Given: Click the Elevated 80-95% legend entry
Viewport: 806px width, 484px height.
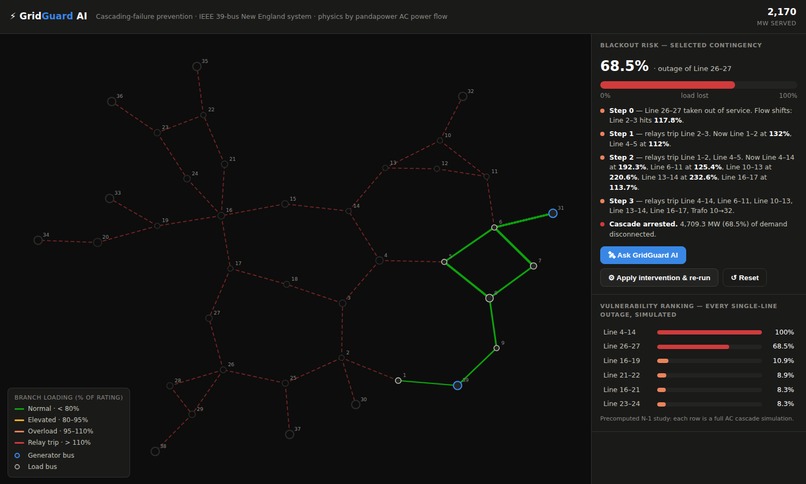Looking at the screenshot, I should click(51, 420).
